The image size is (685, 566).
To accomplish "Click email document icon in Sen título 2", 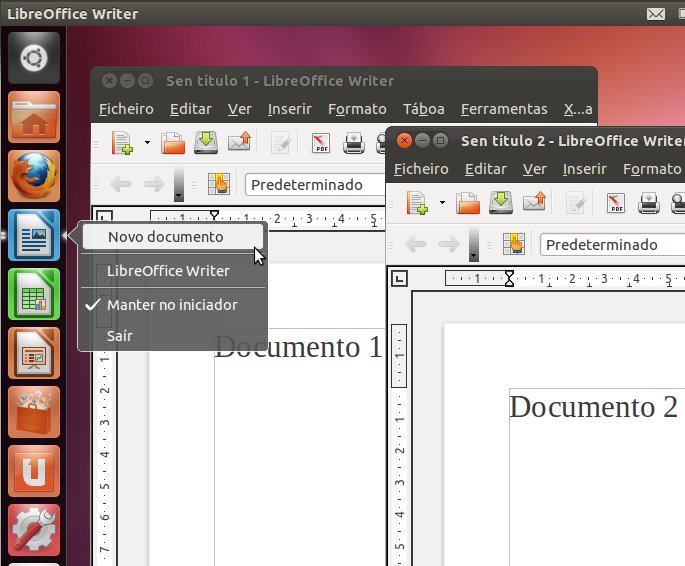I will pos(534,202).
